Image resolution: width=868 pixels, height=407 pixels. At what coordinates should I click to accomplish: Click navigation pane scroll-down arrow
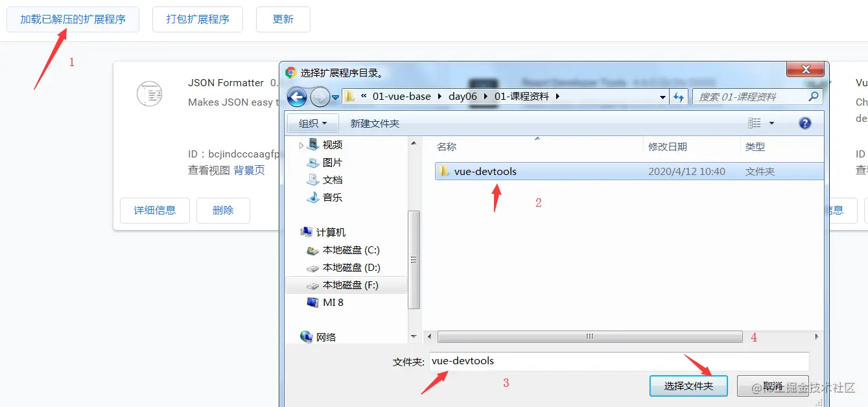click(414, 337)
